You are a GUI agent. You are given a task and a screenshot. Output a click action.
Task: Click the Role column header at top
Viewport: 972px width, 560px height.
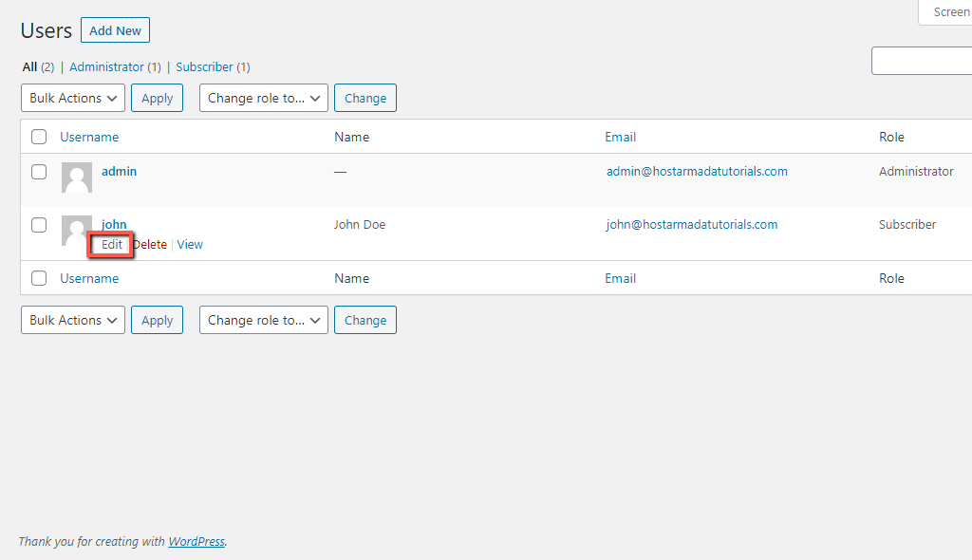(x=891, y=137)
